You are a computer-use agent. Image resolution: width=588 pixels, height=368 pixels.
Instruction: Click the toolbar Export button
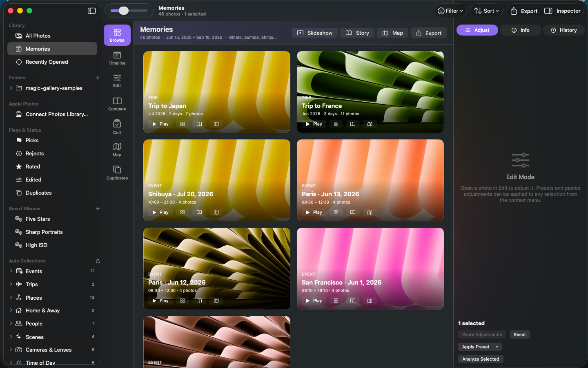pyautogui.click(x=524, y=11)
